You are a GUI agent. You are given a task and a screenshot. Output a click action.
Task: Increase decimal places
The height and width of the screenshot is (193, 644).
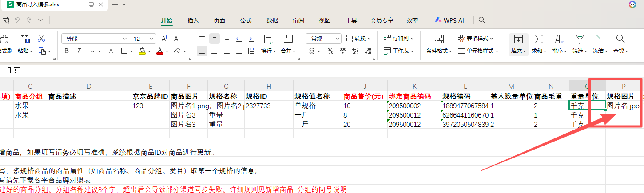(356, 51)
